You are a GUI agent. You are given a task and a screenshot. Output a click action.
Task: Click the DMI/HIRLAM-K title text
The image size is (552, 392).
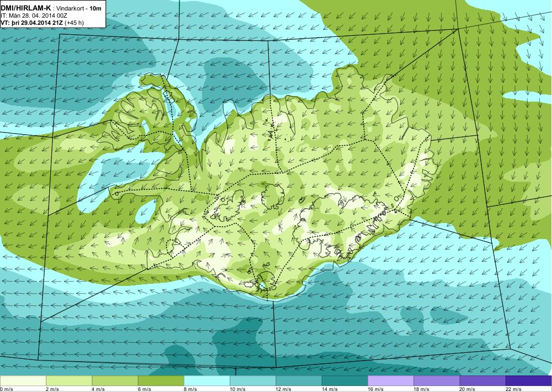coord(26,8)
